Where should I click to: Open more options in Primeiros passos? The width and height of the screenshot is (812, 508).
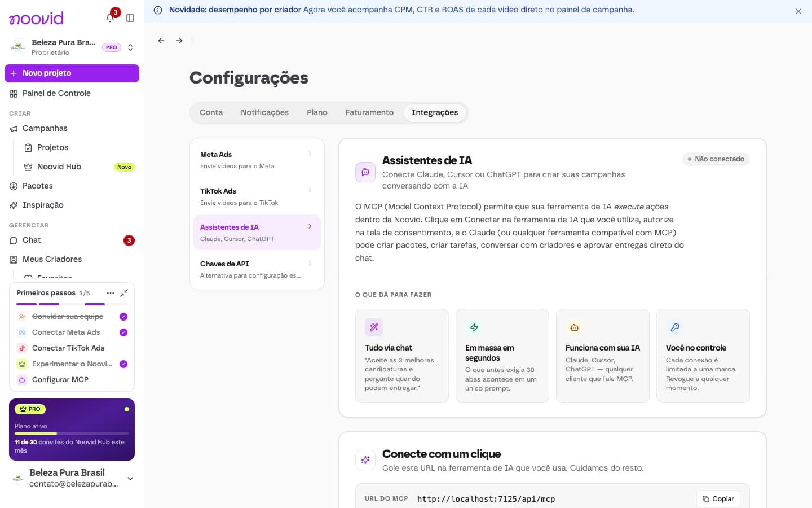111,293
